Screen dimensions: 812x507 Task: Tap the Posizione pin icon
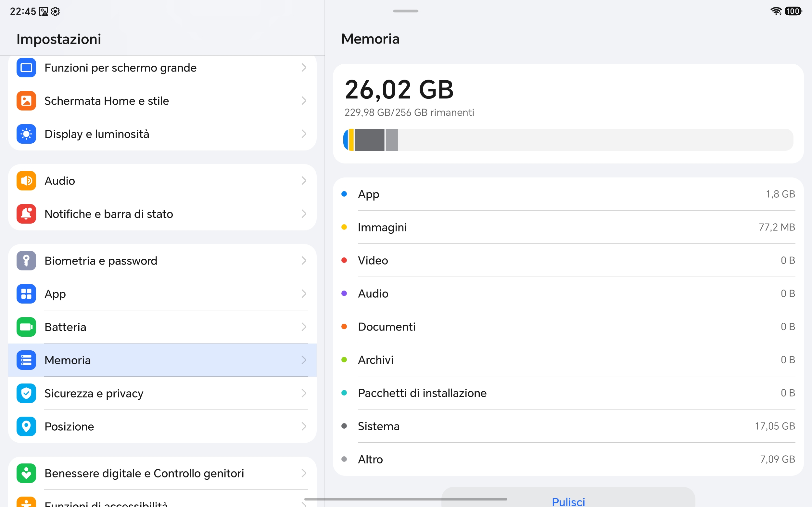[26, 426]
